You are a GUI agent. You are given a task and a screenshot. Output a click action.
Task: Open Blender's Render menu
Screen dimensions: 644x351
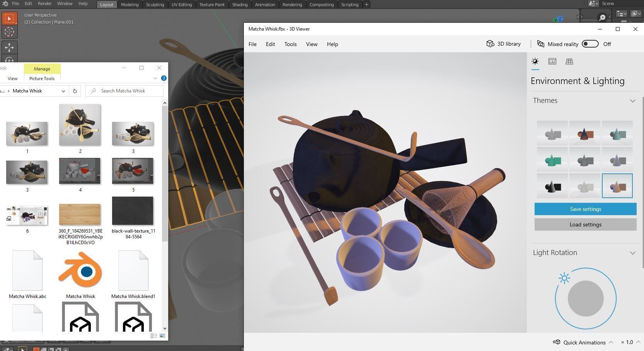pyautogui.click(x=44, y=3)
